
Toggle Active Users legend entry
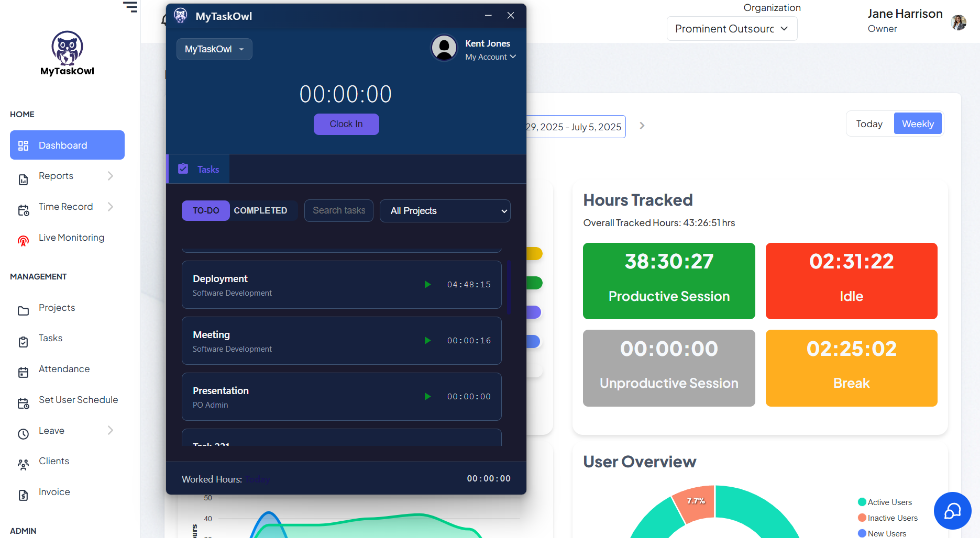pos(885,502)
